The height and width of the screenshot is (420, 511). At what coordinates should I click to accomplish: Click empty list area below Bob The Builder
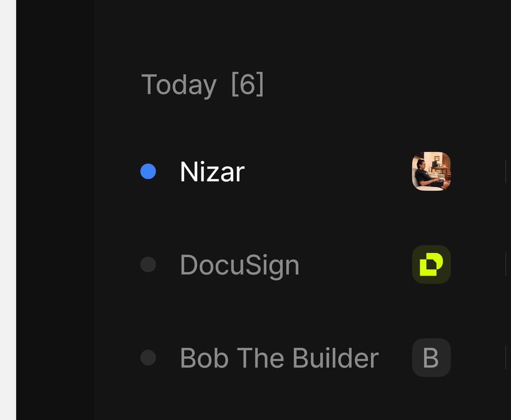[277, 400]
